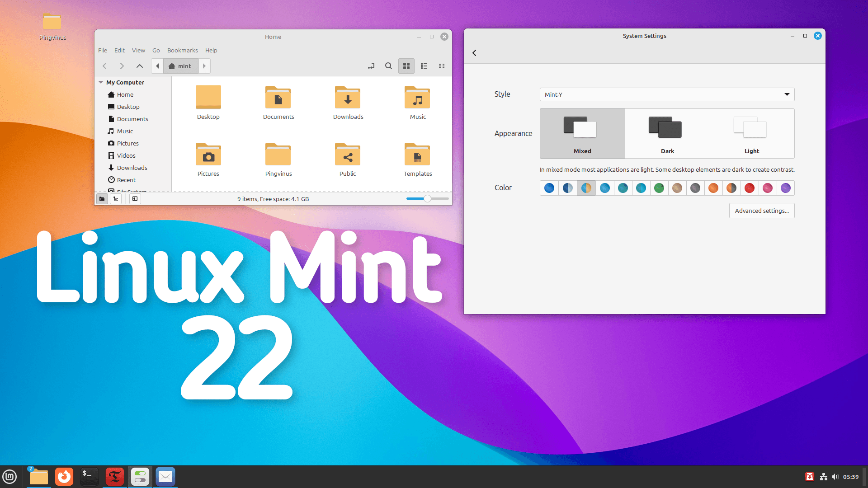
Task: Launch Firefox from the taskbar
Action: tap(64, 477)
